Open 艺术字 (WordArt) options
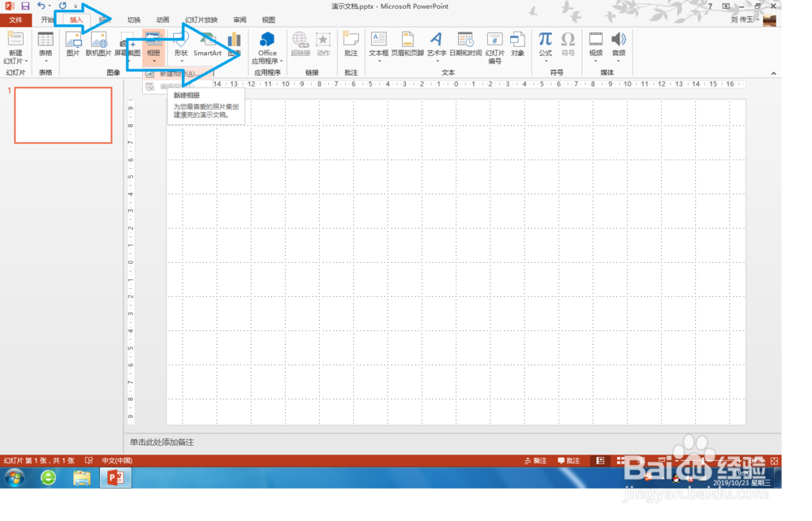812x521 pixels. click(x=436, y=49)
